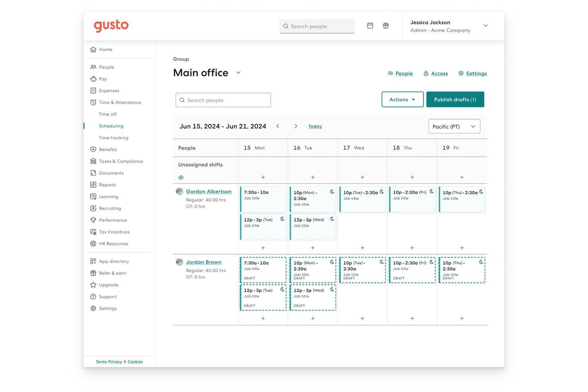Click the Learning icon in sidebar
588x392 pixels.
(93, 197)
